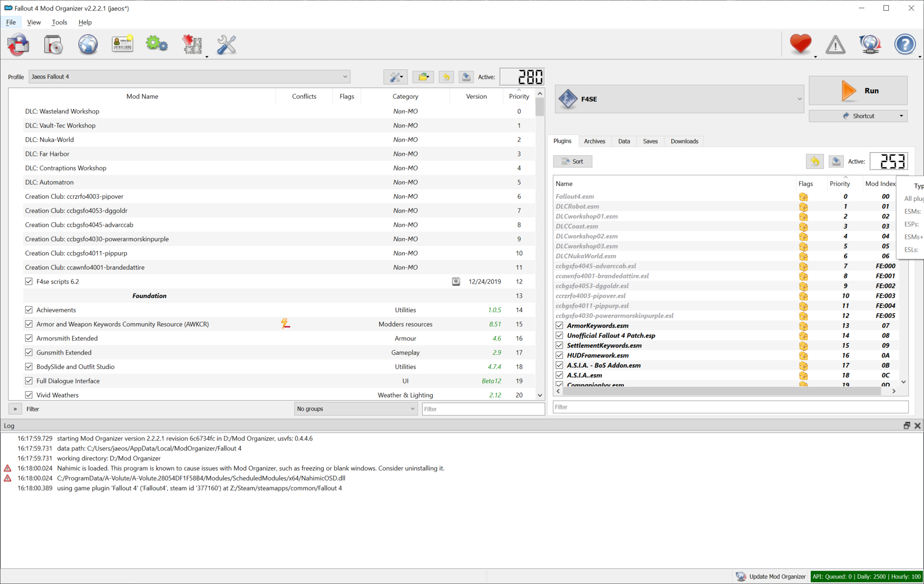Switch to the Downloads tab
Viewport: 924px width, 584px height.
[684, 141]
